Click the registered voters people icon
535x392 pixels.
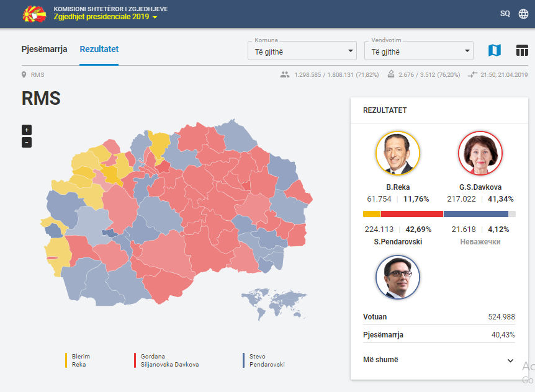coord(285,74)
